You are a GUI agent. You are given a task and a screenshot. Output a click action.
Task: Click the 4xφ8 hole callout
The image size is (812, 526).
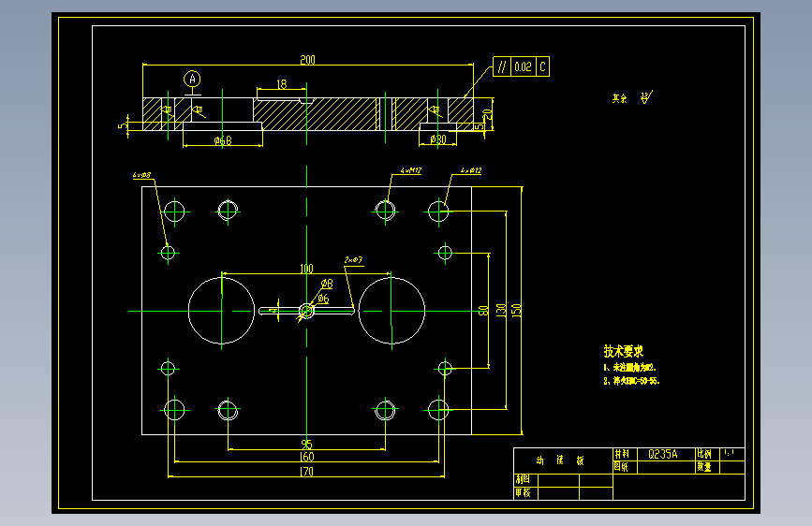click(x=142, y=175)
